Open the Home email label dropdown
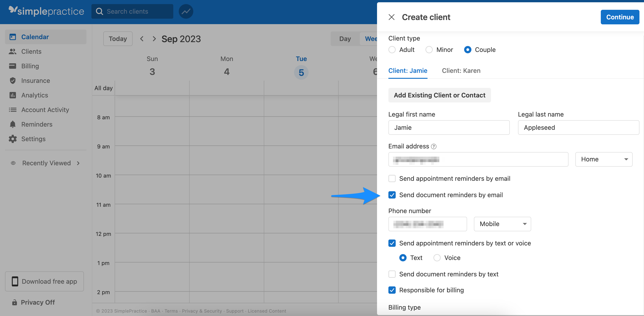Image resolution: width=644 pixels, height=316 pixels. (604, 159)
